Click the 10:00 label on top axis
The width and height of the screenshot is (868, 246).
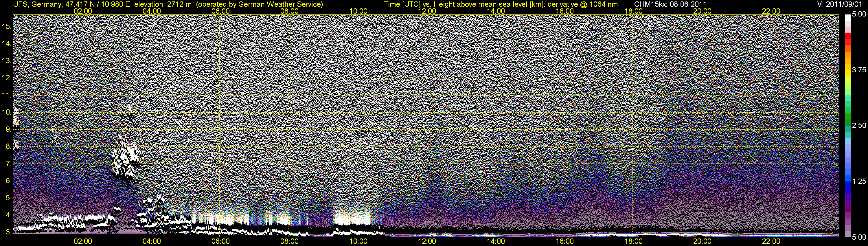tap(358, 11)
